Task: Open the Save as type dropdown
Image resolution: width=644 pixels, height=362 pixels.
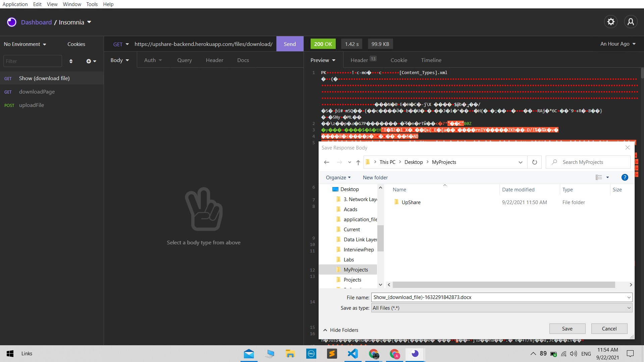Action: [x=629, y=308]
